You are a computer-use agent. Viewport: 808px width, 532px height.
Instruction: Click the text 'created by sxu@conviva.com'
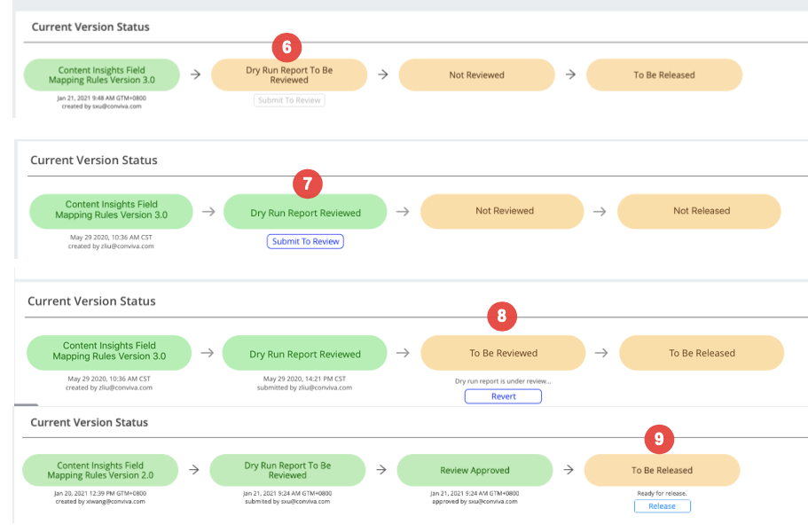click(x=101, y=106)
